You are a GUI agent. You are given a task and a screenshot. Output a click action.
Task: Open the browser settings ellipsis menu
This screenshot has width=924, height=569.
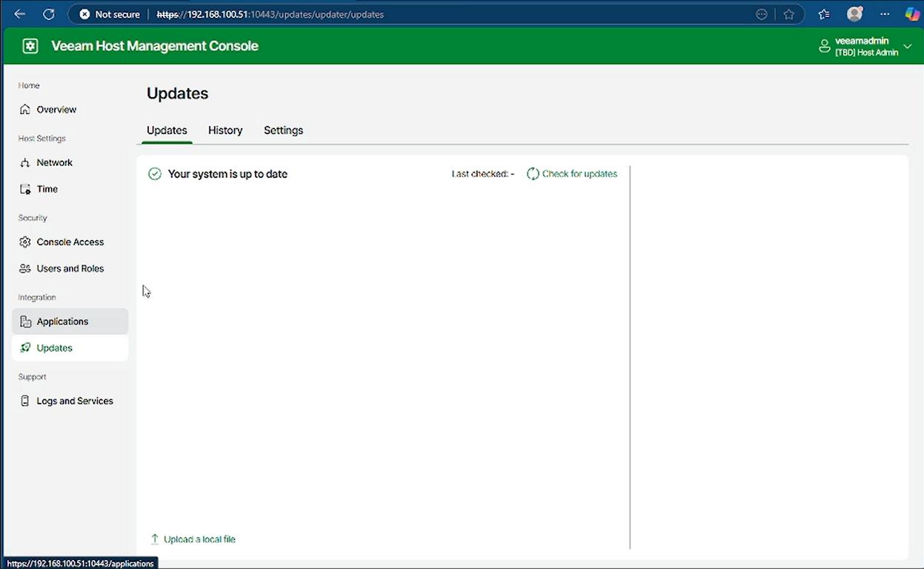tap(885, 14)
